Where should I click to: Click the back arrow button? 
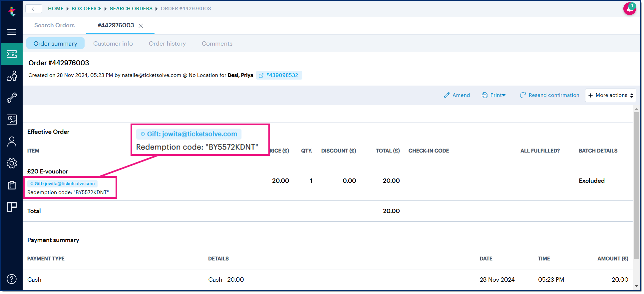pyautogui.click(x=34, y=9)
